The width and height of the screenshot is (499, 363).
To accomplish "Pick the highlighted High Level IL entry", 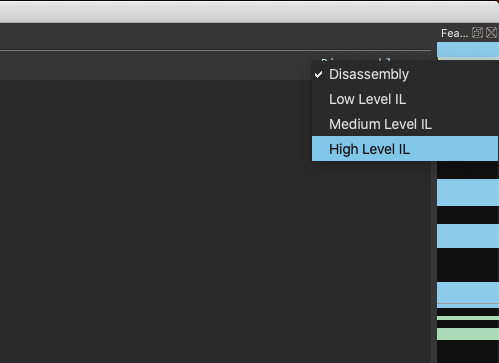I will coord(405,149).
